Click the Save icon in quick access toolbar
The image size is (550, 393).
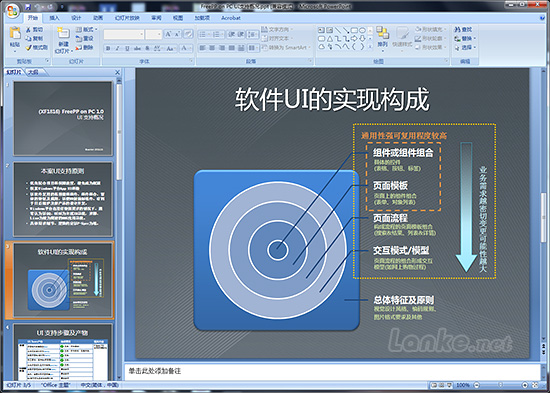[28, 7]
